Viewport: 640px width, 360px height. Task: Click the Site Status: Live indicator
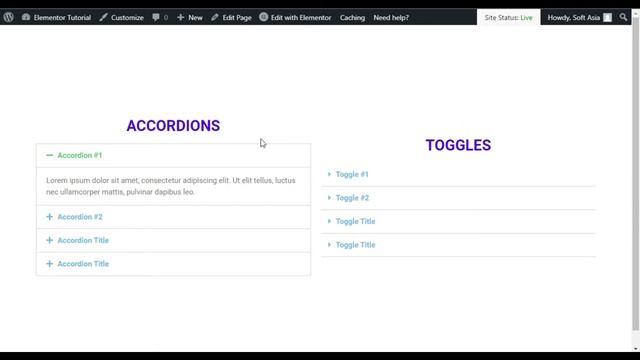[508, 18]
